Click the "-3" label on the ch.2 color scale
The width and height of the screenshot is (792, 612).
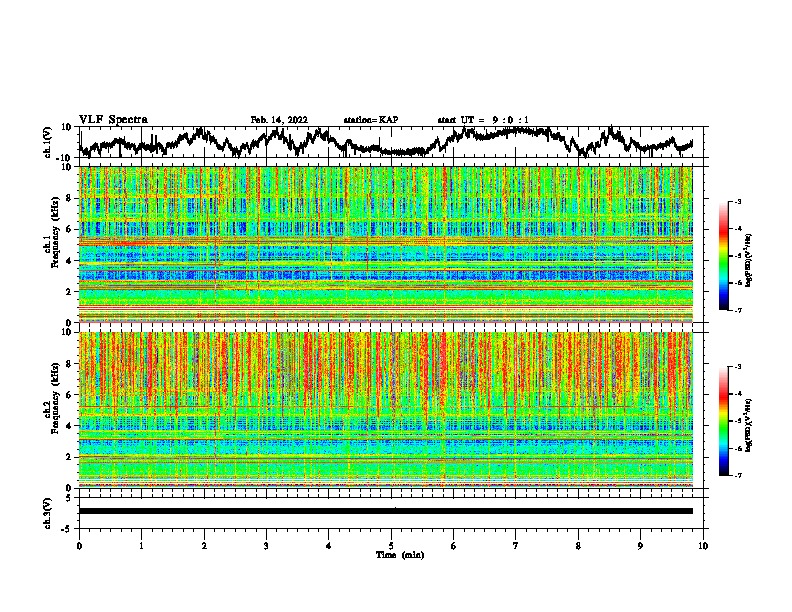coord(737,367)
